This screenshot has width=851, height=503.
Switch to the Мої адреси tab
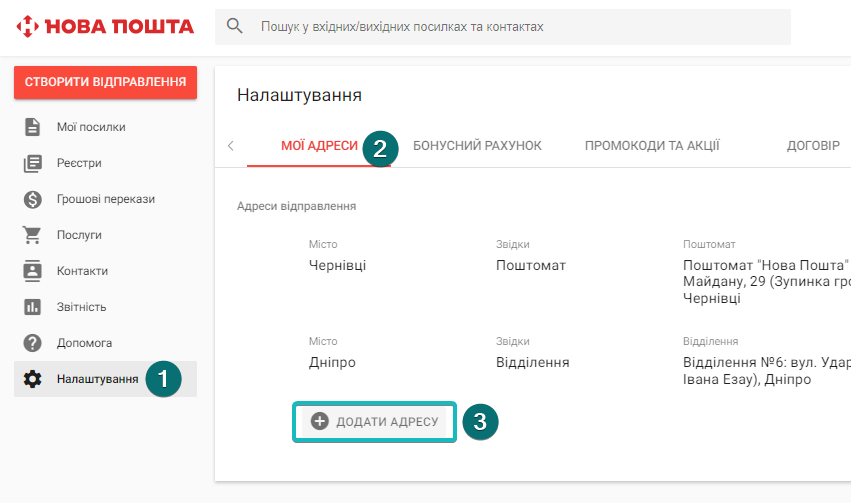tap(319, 146)
